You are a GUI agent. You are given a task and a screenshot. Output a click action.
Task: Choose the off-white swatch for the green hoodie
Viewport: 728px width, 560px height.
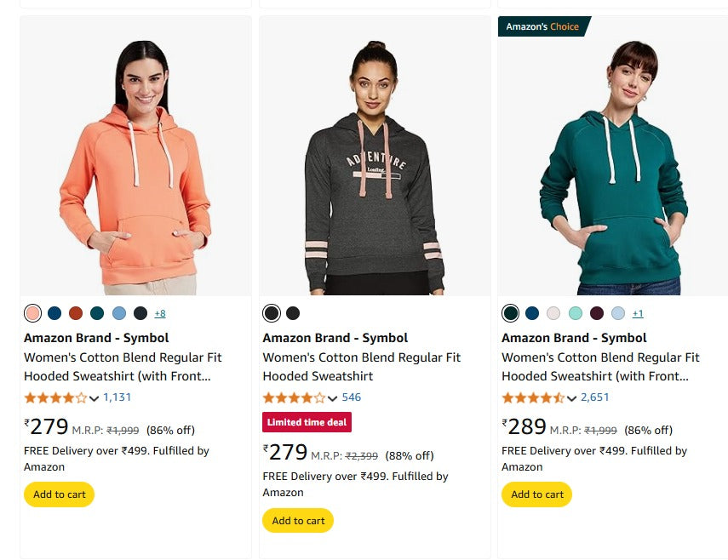coord(554,313)
